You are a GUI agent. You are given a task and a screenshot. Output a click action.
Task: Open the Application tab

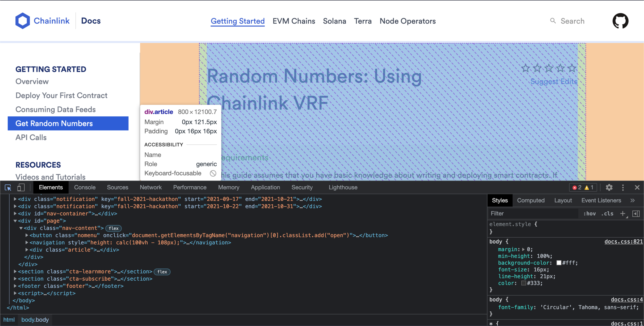[265, 187]
